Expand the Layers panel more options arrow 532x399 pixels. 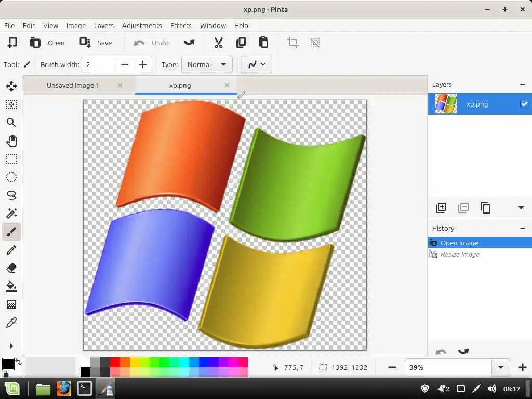[521, 208]
